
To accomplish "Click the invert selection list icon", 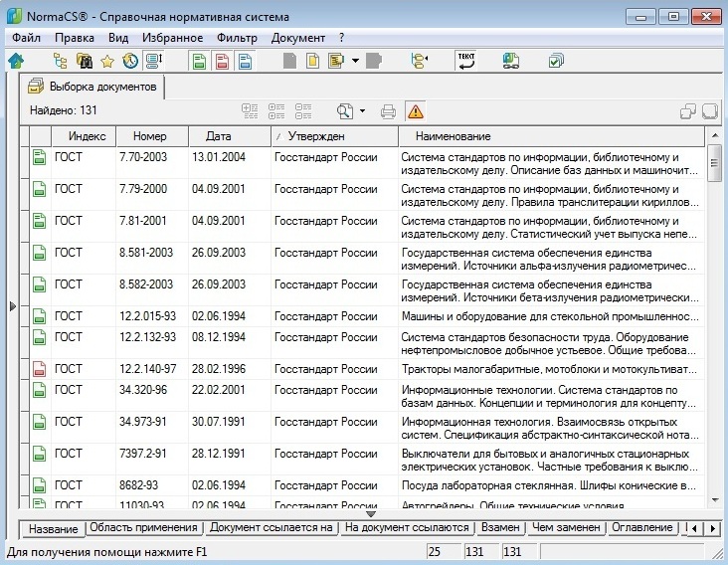I will tap(303, 111).
